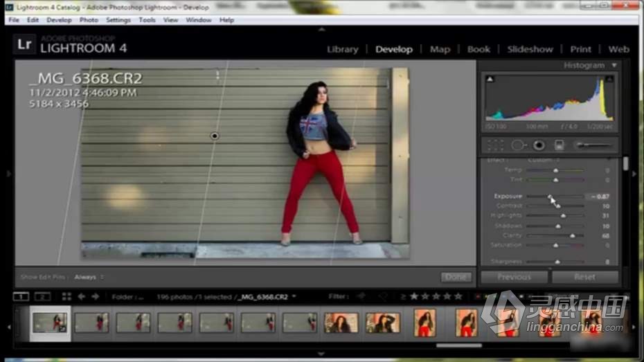
Task: Open the Help menu
Action: point(226,19)
